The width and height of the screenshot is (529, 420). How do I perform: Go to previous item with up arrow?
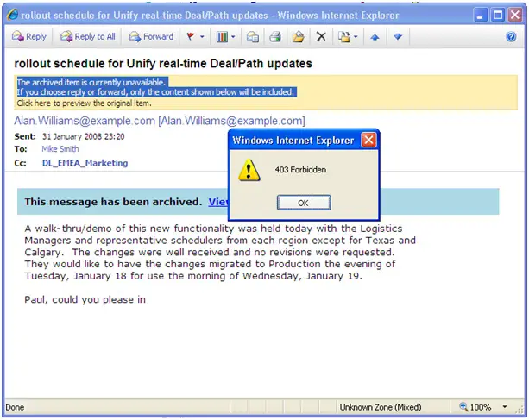click(375, 36)
